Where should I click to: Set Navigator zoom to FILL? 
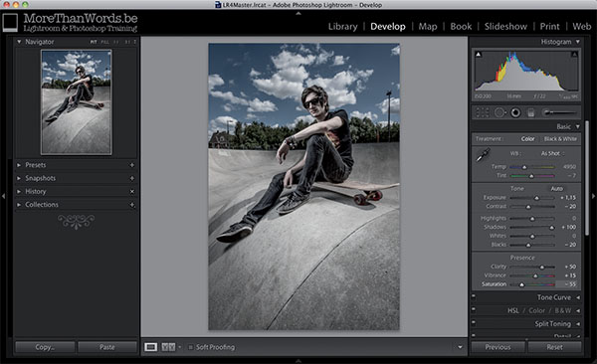point(104,42)
